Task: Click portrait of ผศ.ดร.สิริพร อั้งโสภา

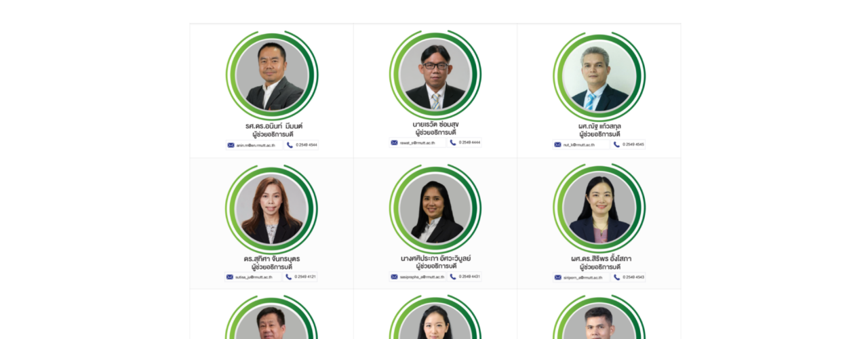Action: pos(599,209)
